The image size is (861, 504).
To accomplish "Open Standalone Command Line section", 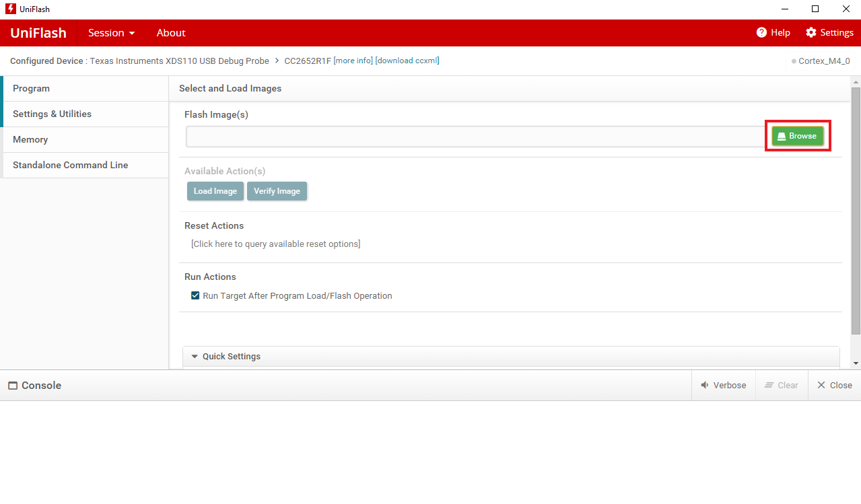I will pos(70,165).
